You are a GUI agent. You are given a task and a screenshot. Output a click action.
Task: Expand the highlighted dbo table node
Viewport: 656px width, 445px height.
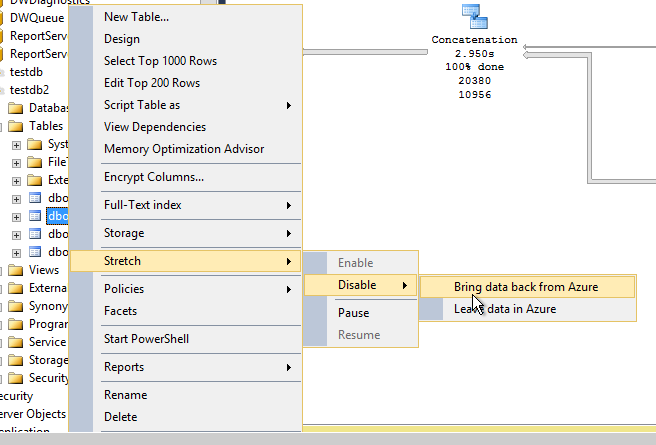click(16, 216)
